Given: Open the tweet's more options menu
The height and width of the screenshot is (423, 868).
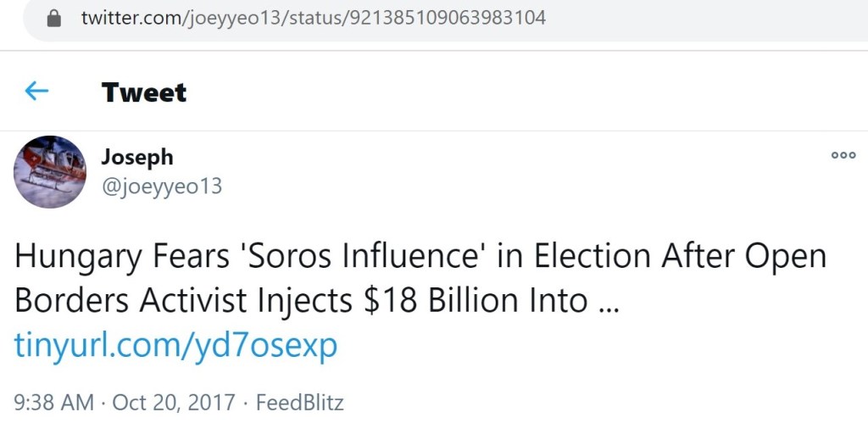Looking at the screenshot, I should pos(843,155).
